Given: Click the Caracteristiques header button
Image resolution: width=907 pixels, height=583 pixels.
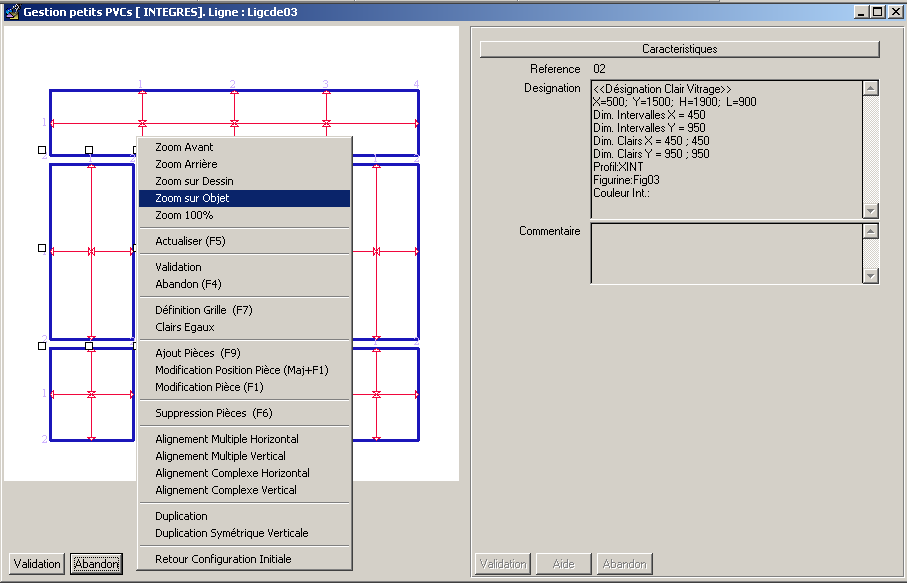Looking at the screenshot, I should (679, 49).
